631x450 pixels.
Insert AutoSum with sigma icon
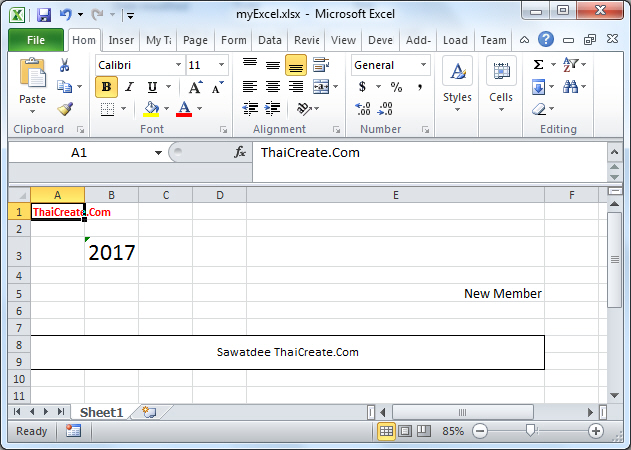538,64
